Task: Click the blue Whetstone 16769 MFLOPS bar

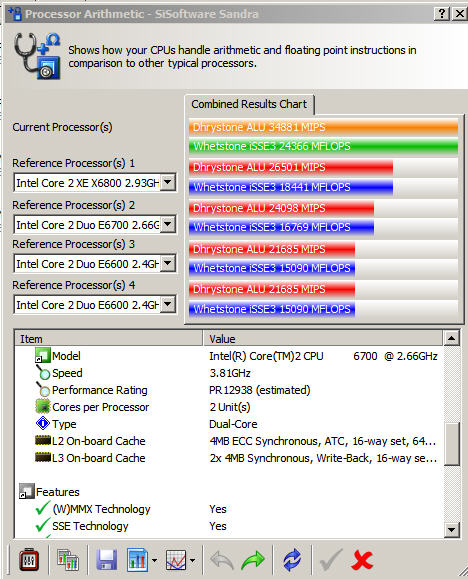Action: pyautogui.click(x=281, y=227)
